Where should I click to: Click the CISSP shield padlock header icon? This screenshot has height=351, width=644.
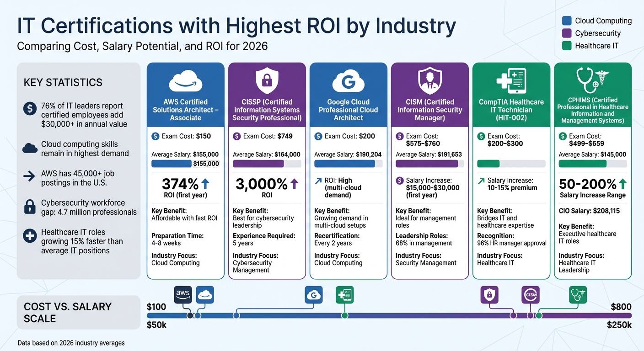[x=267, y=81]
